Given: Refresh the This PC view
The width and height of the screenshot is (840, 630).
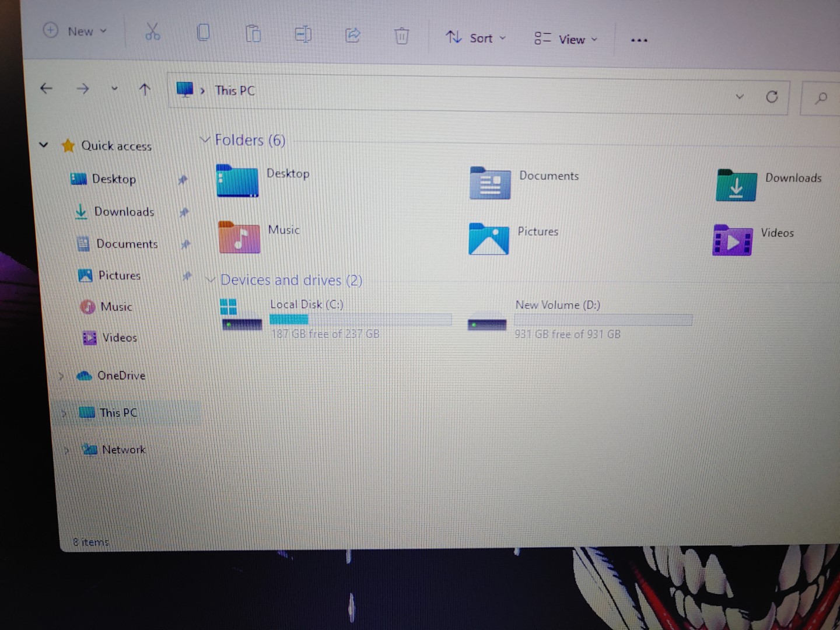Looking at the screenshot, I should 772,97.
